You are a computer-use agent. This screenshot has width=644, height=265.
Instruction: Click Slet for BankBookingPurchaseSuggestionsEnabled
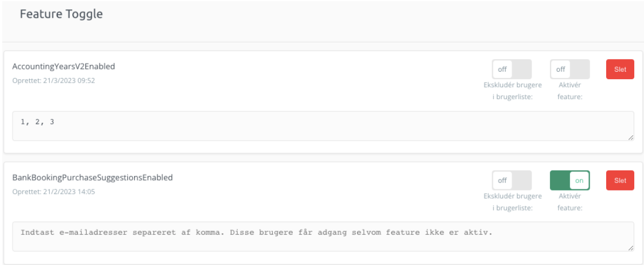tap(620, 180)
